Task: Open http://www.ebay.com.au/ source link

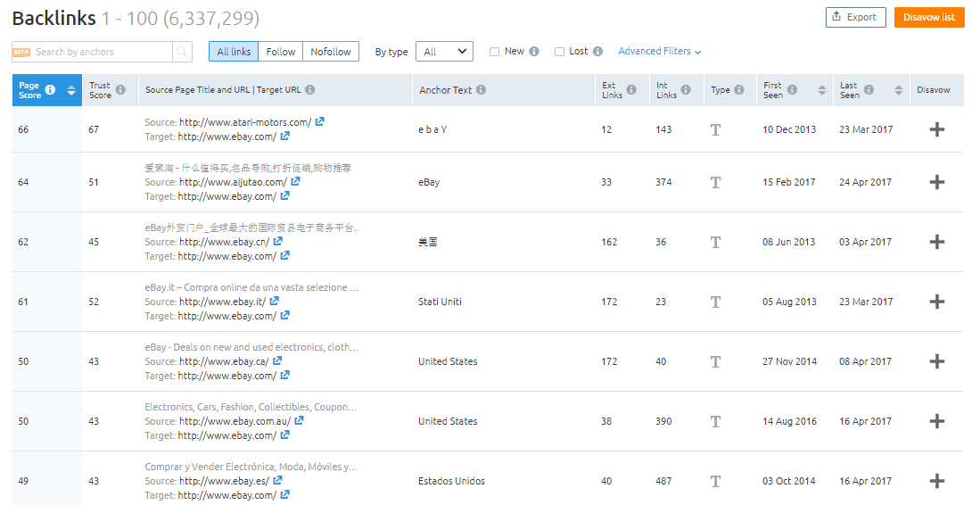Action: [235, 421]
